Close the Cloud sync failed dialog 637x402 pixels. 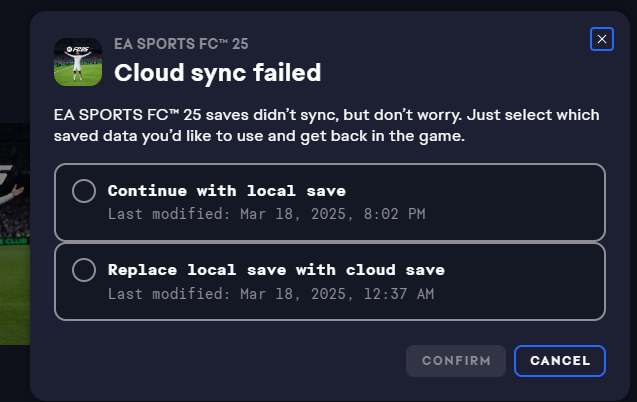[x=601, y=39]
